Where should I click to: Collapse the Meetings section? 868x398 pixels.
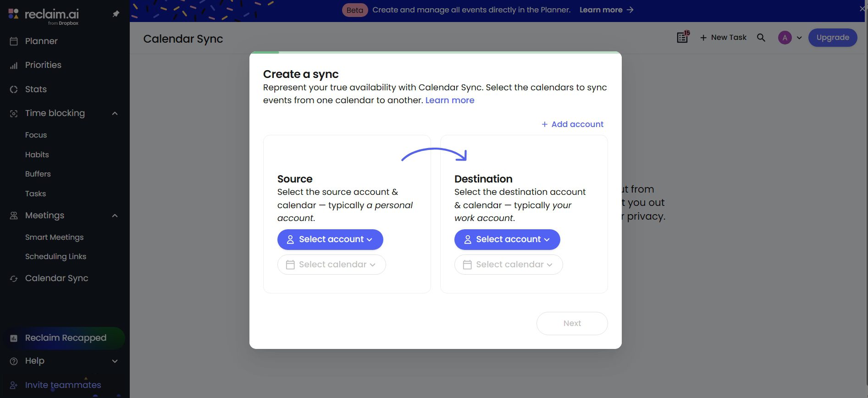pos(115,215)
